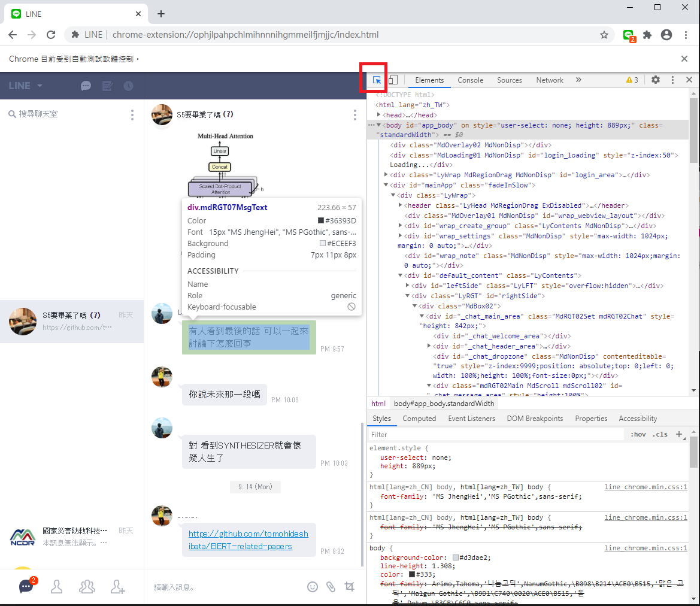Open first line_chrome.min.css:1 source link

pyautogui.click(x=646, y=487)
